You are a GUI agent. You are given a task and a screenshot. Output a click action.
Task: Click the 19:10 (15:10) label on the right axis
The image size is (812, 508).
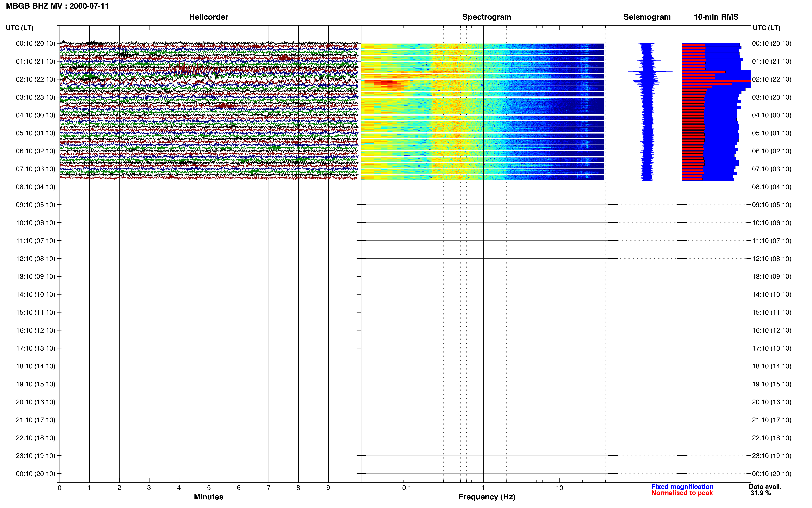pos(772,384)
